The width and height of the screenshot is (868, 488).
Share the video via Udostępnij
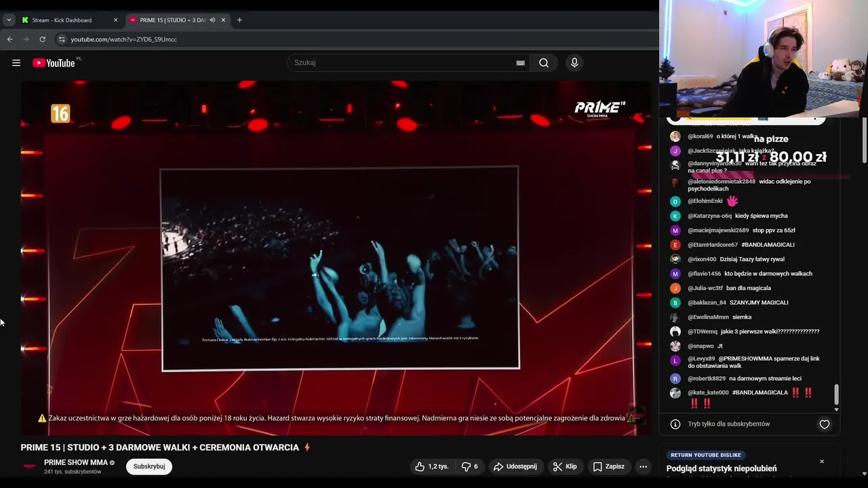pyautogui.click(x=515, y=466)
